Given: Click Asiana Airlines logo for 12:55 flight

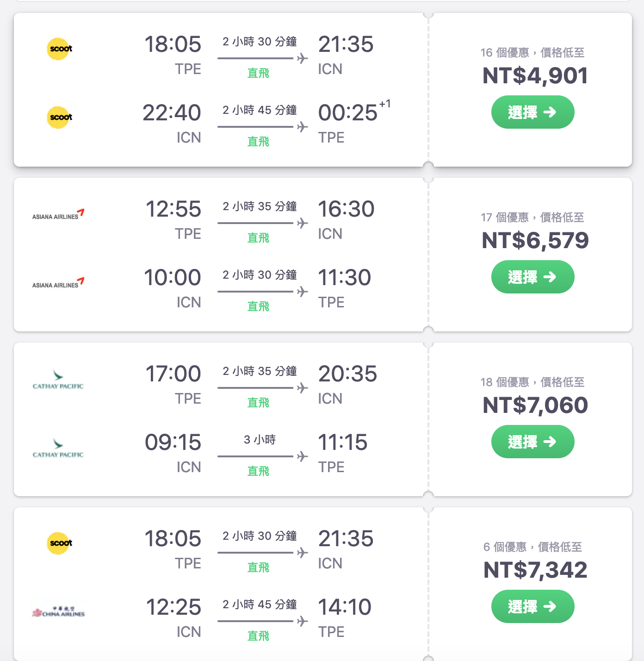Looking at the screenshot, I should (x=58, y=214).
